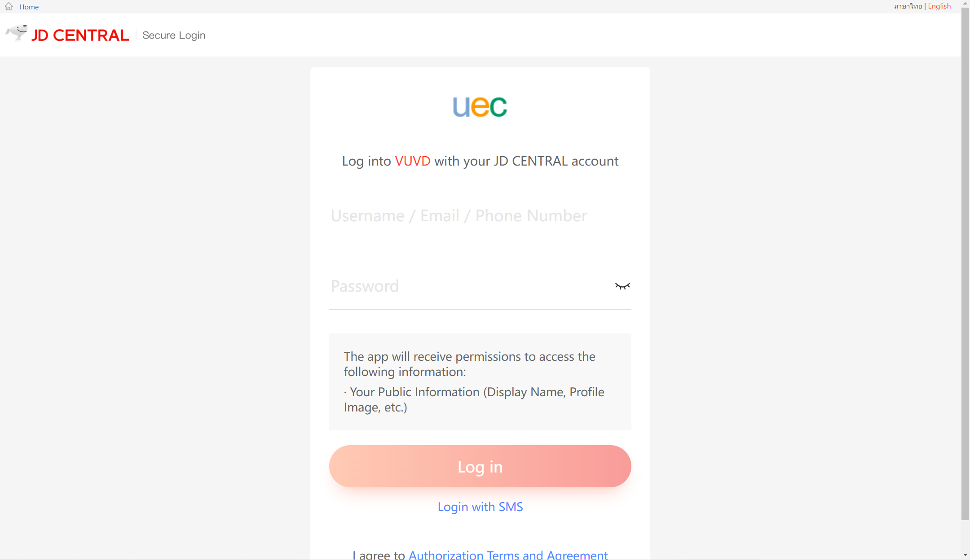Click the red VUVD app name
This screenshot has width=970, height=560.
pos(412,161)
